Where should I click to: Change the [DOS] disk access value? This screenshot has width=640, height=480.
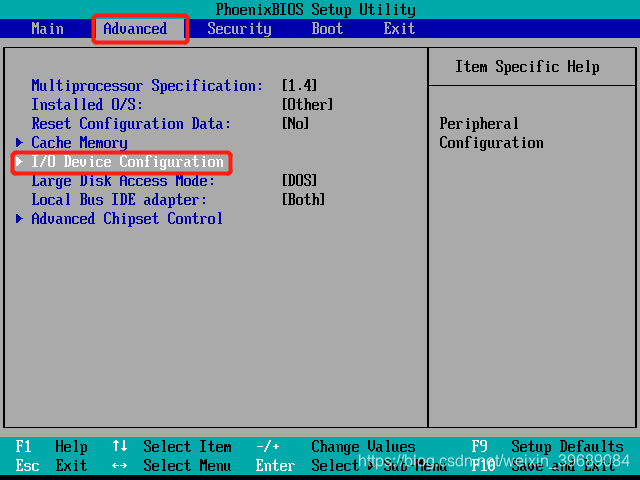(x=299, y=180)
